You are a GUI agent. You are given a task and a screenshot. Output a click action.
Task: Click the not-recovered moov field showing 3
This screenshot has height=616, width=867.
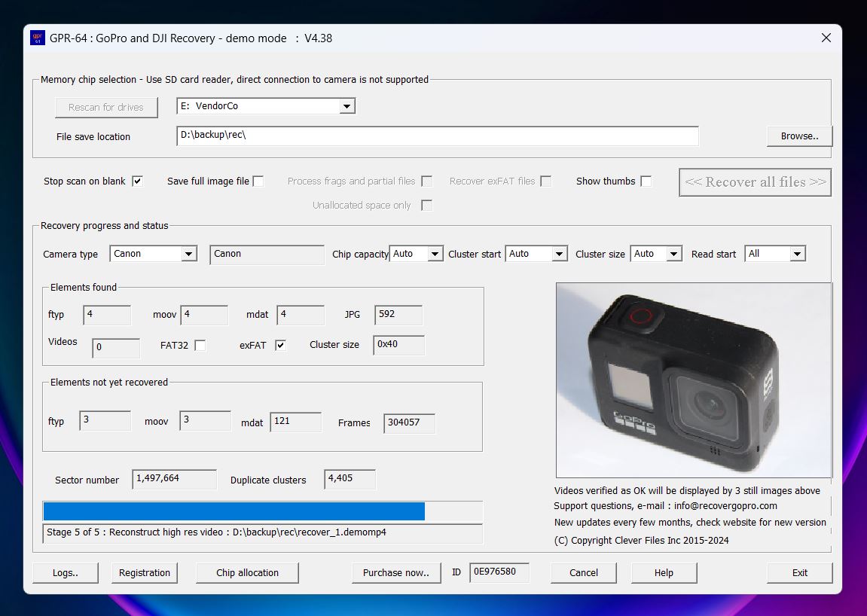[205, 420]
